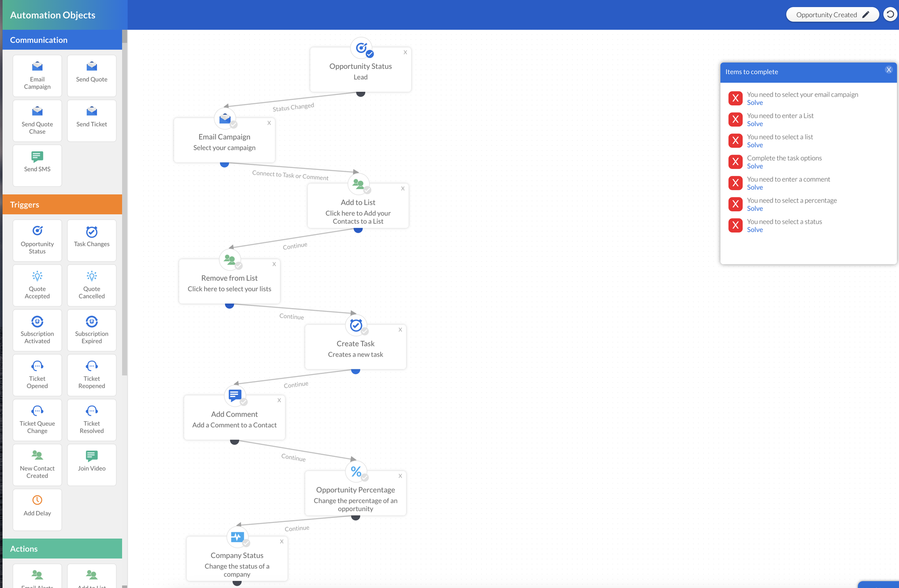Select the New Contact Created trigger
Screen dimensions: 899x588
click(37, 465)
